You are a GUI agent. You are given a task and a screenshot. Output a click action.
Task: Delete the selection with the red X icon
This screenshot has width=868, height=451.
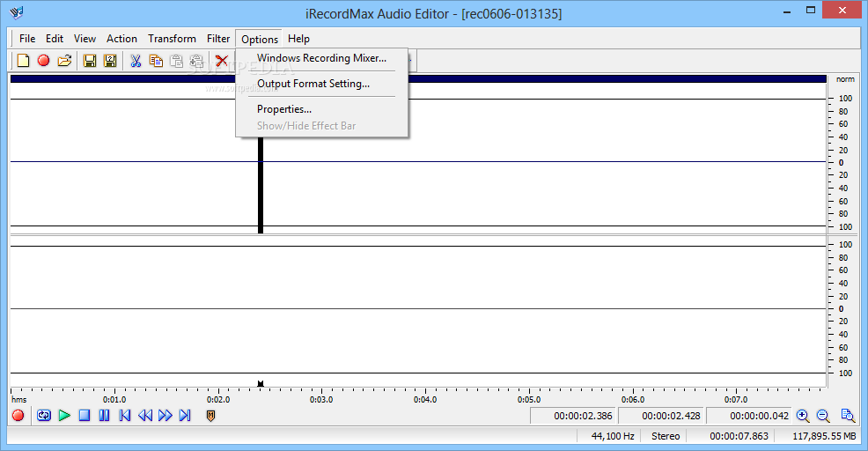pyautogui.click(x=222, y=61)
